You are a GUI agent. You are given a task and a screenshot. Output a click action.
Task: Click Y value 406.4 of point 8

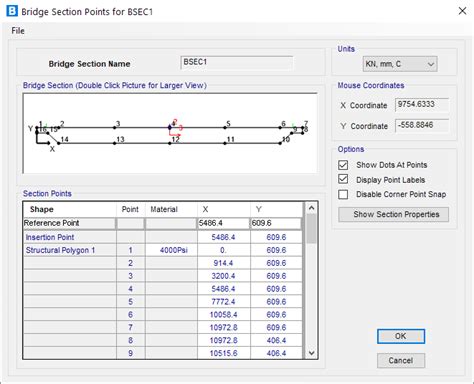tap(276, 340)
